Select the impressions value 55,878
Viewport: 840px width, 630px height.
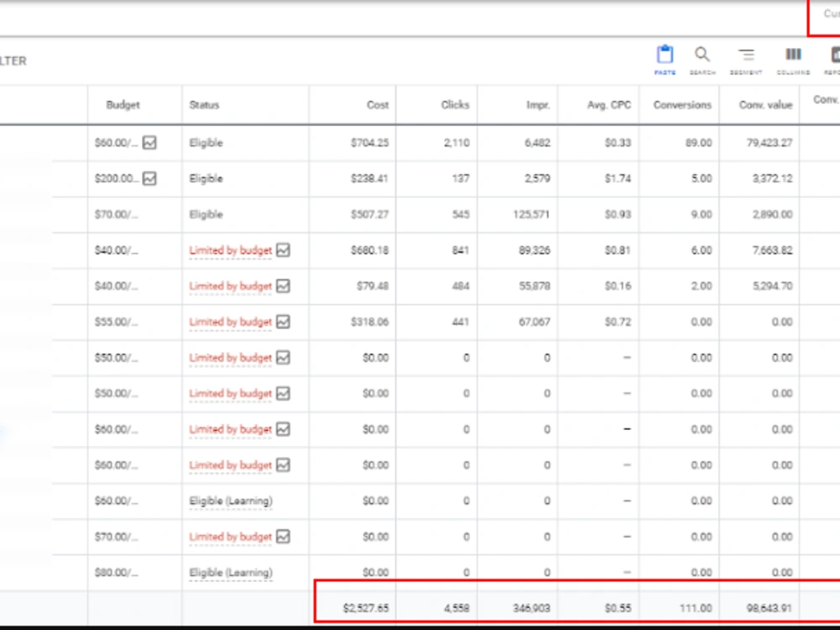pos(534,286)
